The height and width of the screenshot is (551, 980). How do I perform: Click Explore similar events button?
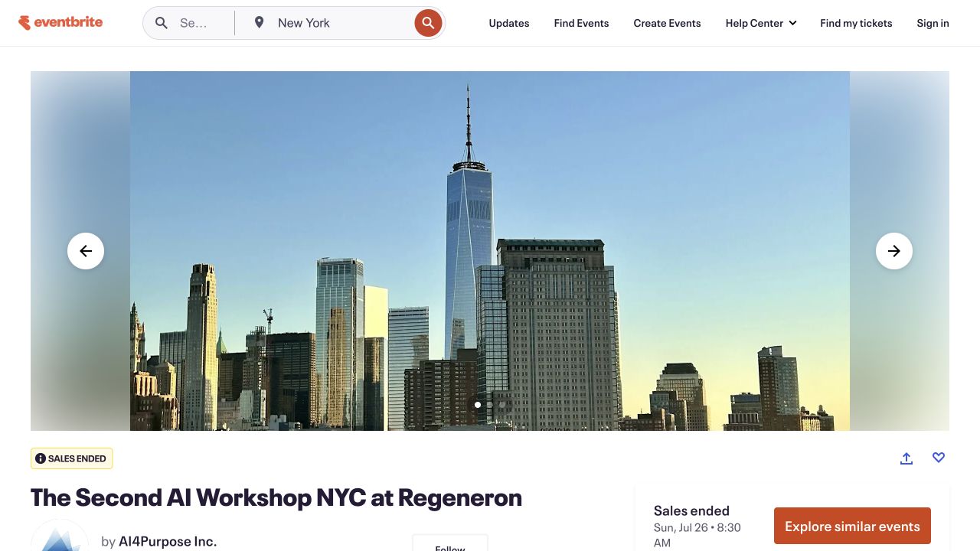tap(852, 526)
